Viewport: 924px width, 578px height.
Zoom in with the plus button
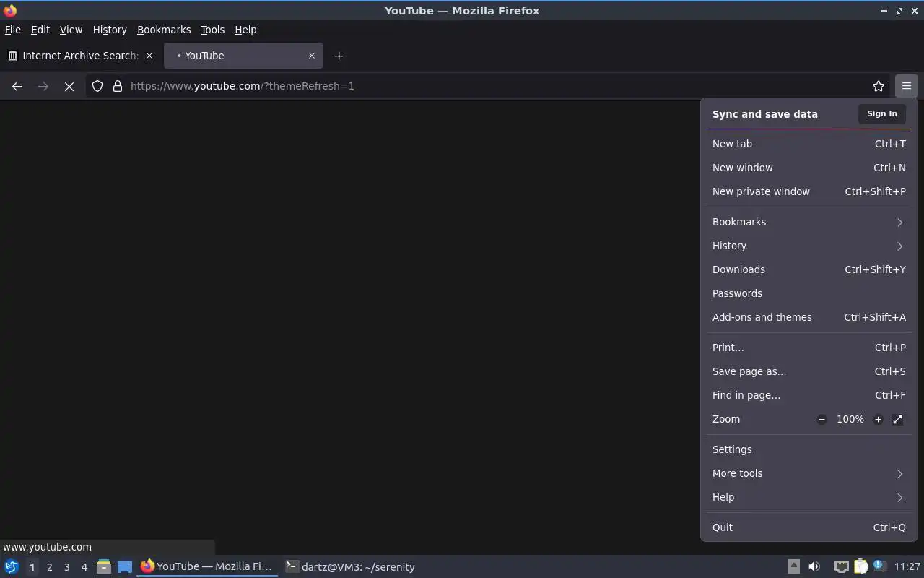coord(878,419)
